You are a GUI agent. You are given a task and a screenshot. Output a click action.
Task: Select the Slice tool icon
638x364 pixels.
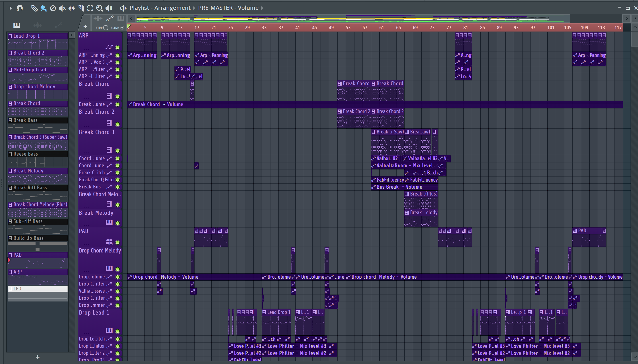click(81, 8)
